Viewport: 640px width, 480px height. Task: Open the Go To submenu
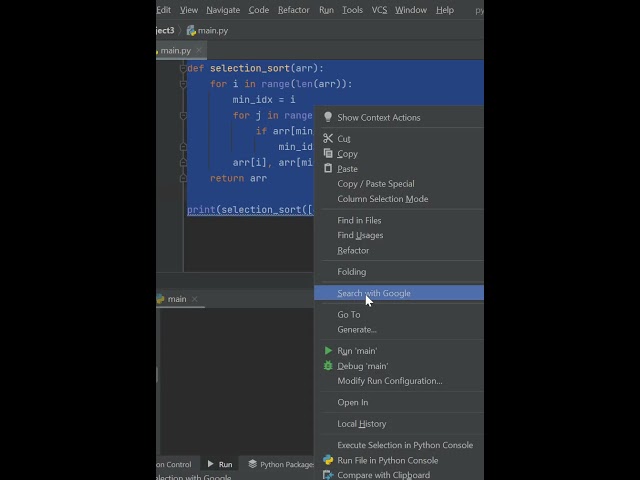(x=399, y=315)
